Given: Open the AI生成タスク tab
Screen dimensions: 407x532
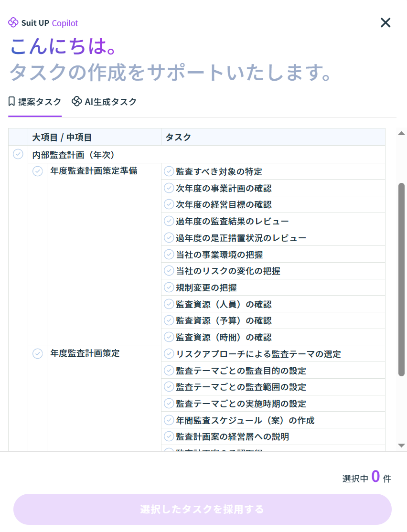Looking at the screenshot, I should (x=104, y=102).
